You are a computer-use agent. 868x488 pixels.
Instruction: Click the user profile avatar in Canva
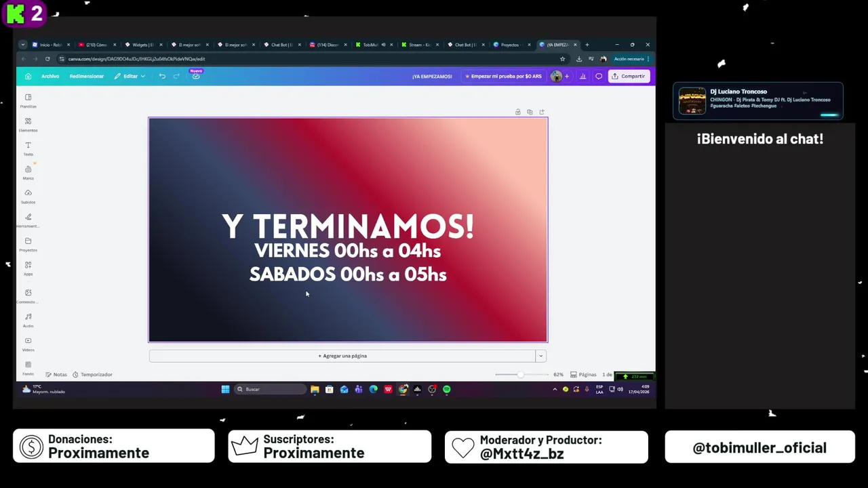pyautogui.click(x=556, y=76)
